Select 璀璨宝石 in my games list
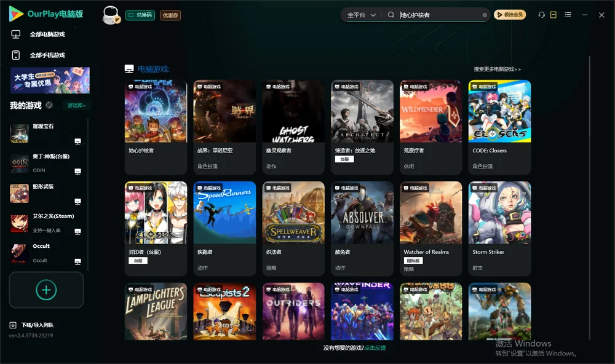This screenshot has height=364, width=615. tap(46, 133)
